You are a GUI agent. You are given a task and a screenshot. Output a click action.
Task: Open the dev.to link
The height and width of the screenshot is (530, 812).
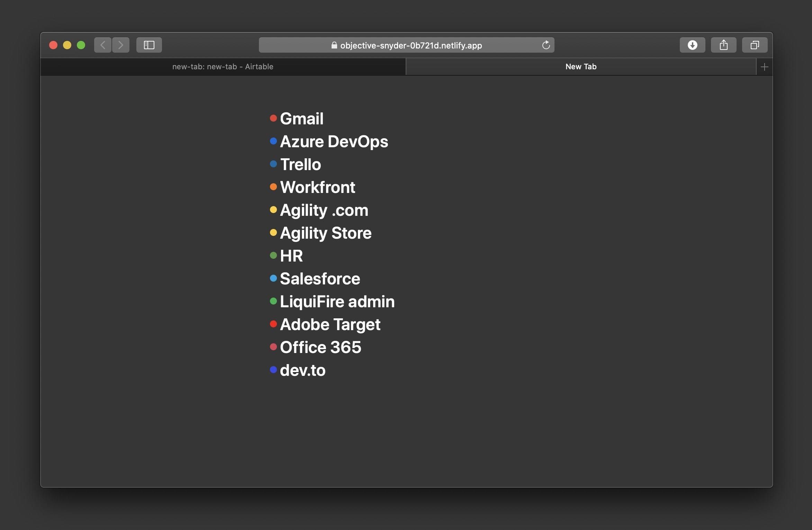303,370
